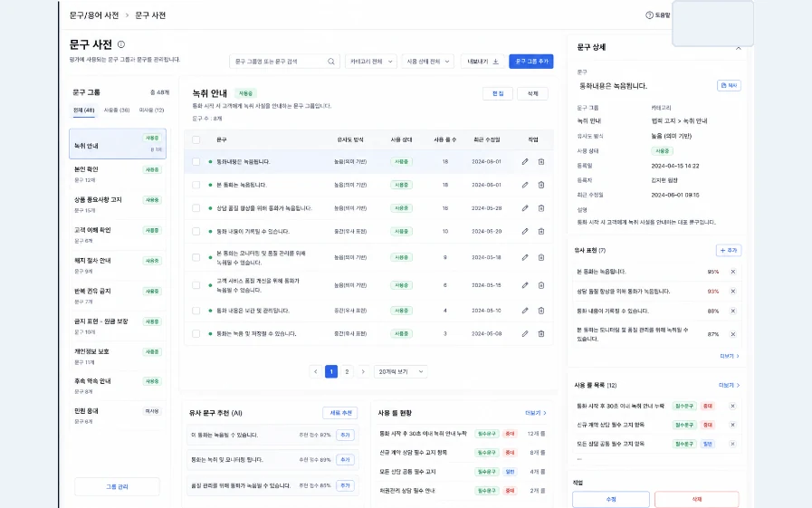Viewport: 812px width, 508px height.
Task: Click the 내보내기 export button
Action: (482, 62)
